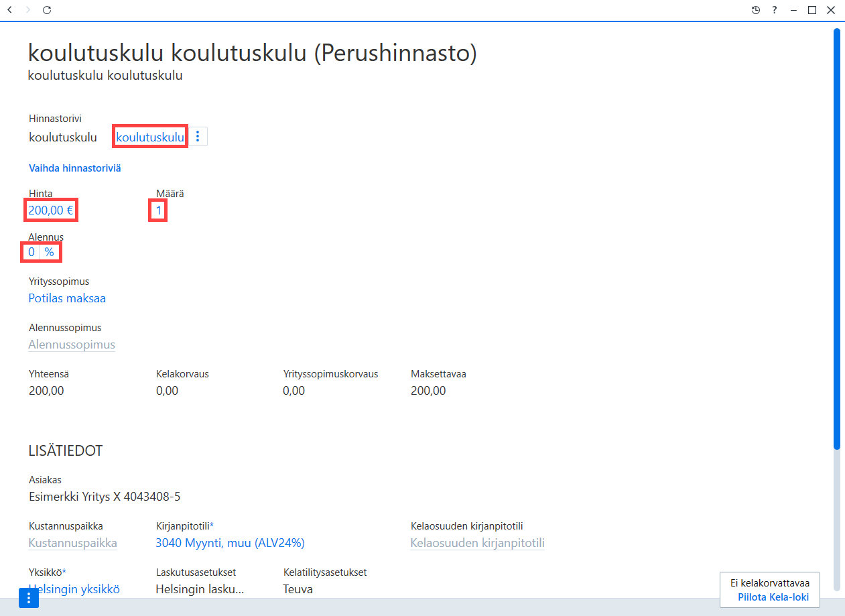Select Kelaosuuden kirjanpitotili field
The height and width of the screenshot is (616, 845).
pyautogui.click(x=477, y=543)
